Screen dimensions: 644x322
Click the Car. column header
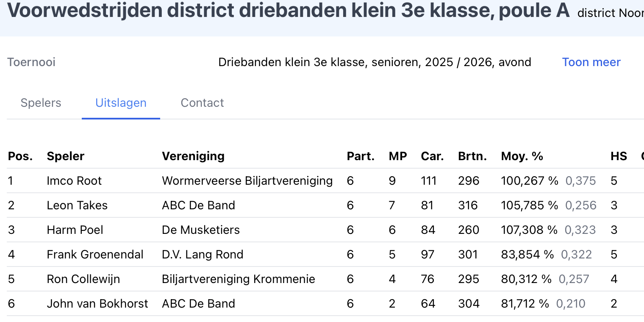(x=432, y=156)
